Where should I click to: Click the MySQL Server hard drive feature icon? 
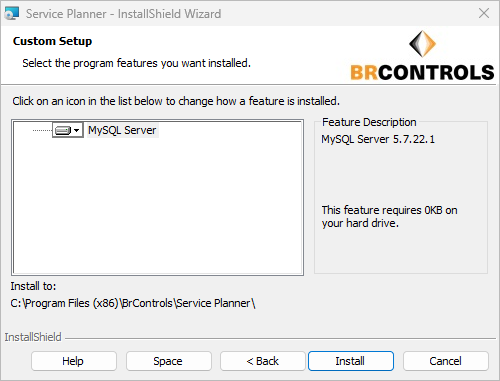[63, 130]
